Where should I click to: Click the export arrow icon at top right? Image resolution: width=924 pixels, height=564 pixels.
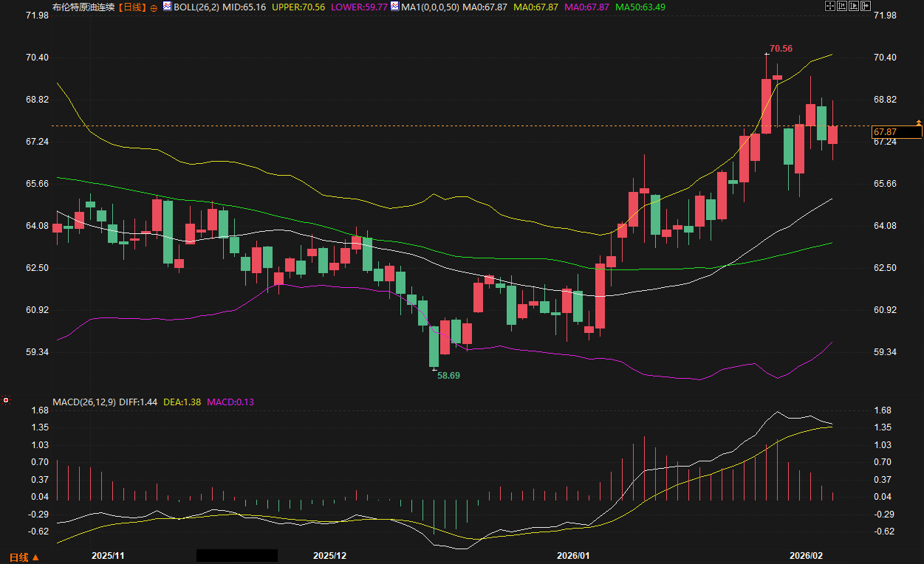(867, 6)
